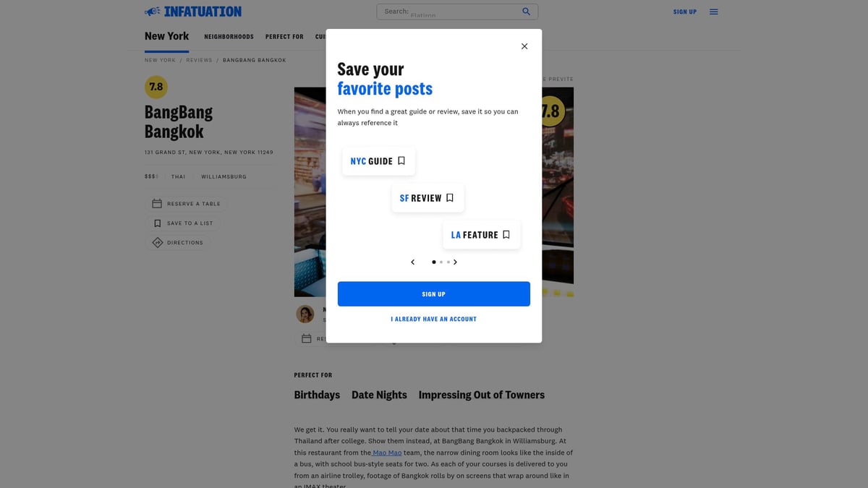Select the first carousel dot
The width and height of the screenshot is (868, 488).
click(x=434, y=262)
